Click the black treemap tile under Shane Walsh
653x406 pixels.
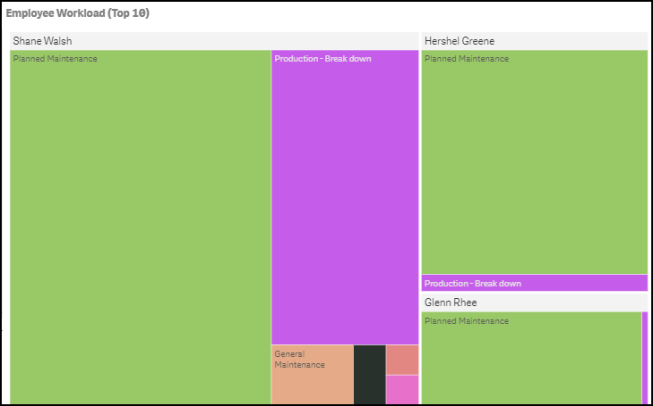coord(370,374)
